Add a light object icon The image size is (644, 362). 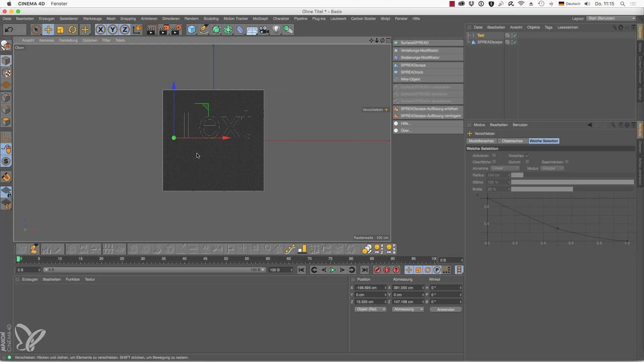pos(276,30)
